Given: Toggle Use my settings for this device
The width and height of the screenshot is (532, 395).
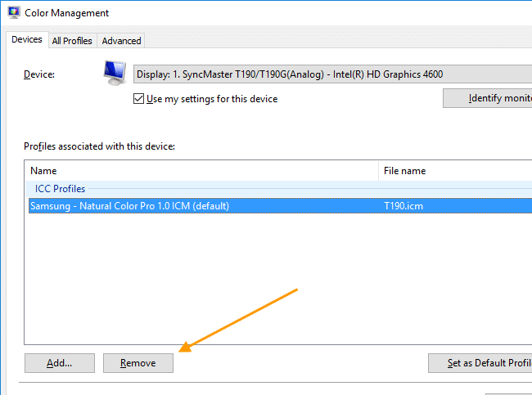Looking at the screenshot, I should (139, 99).
